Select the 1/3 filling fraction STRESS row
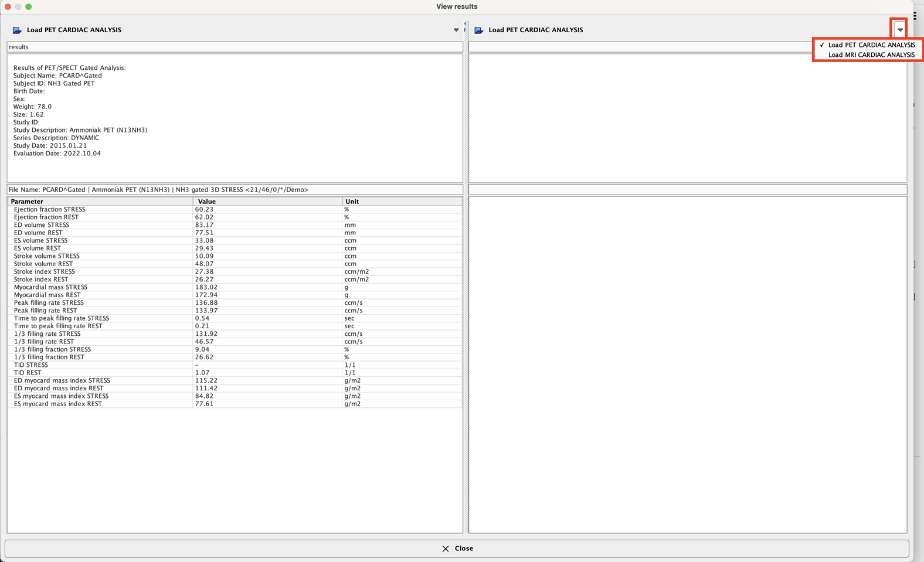Viewport: 924px width, 562px height. pos(235,349)
